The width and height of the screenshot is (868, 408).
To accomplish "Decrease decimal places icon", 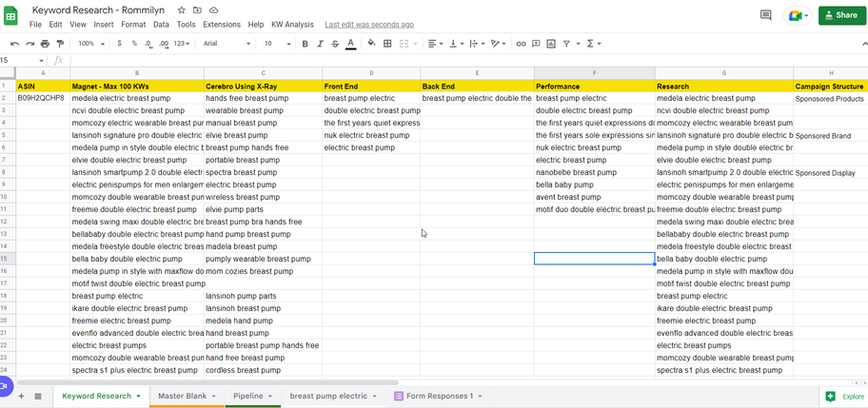I will tap(148, 44).
